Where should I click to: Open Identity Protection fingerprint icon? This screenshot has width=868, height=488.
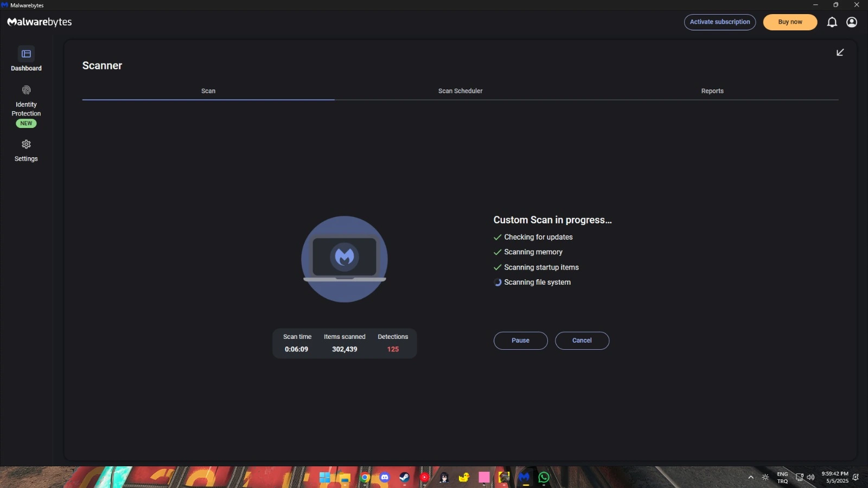point(26,90)
